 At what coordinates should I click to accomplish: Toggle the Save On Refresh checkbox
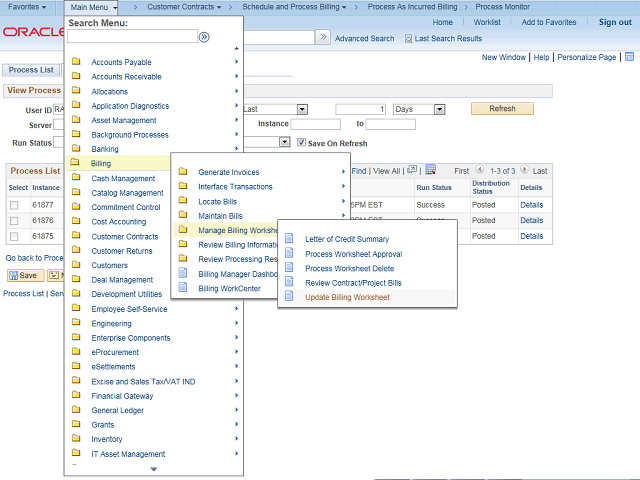click(299, 143)
